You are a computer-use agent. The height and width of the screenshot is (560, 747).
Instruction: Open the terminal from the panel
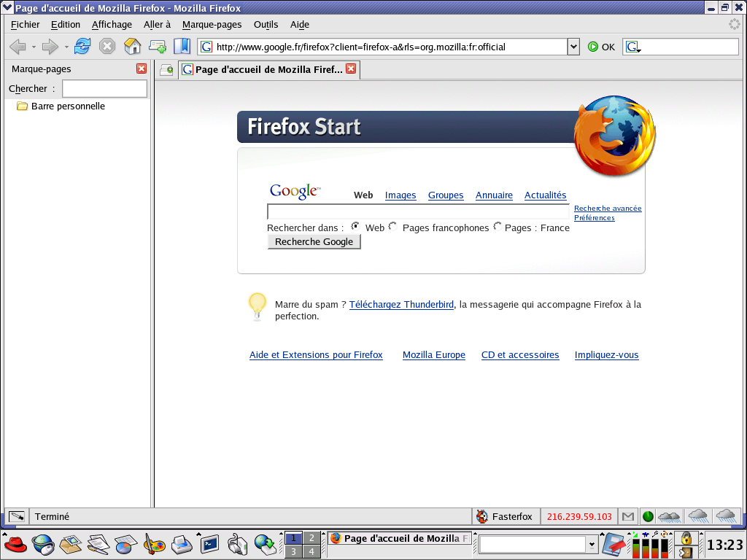point(210,543)
